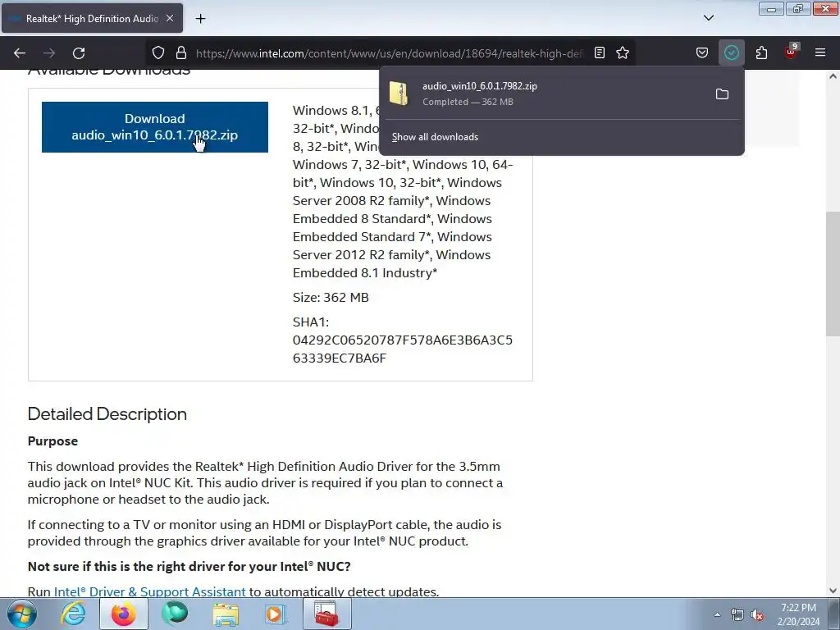Open a new browser tab

(x=200, y=18)
